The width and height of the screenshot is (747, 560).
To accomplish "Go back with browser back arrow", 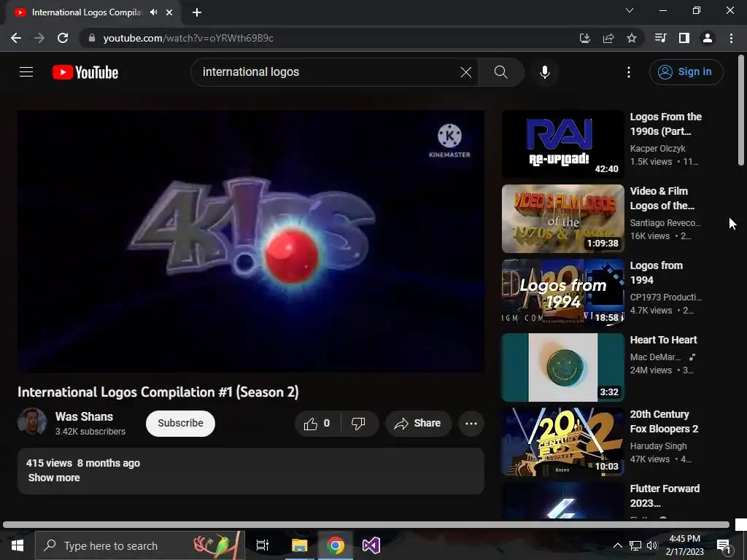I will tap(16, 38).
